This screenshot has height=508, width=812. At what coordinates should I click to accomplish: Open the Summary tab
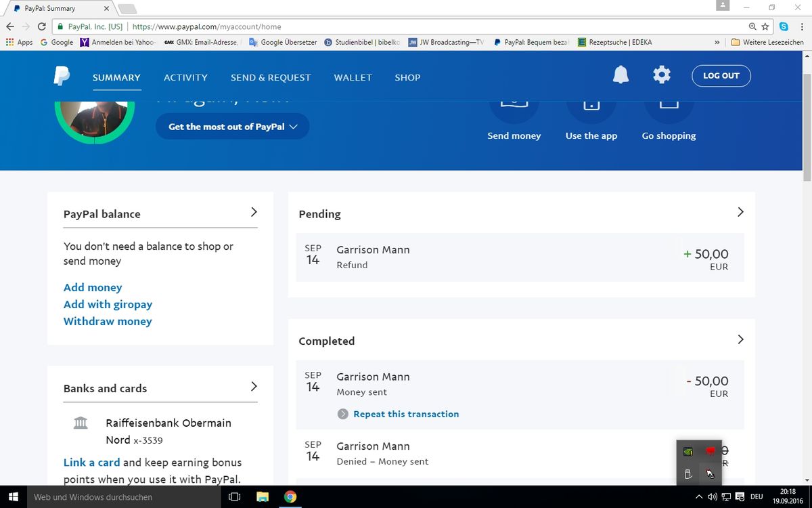(x=116, y=77)
